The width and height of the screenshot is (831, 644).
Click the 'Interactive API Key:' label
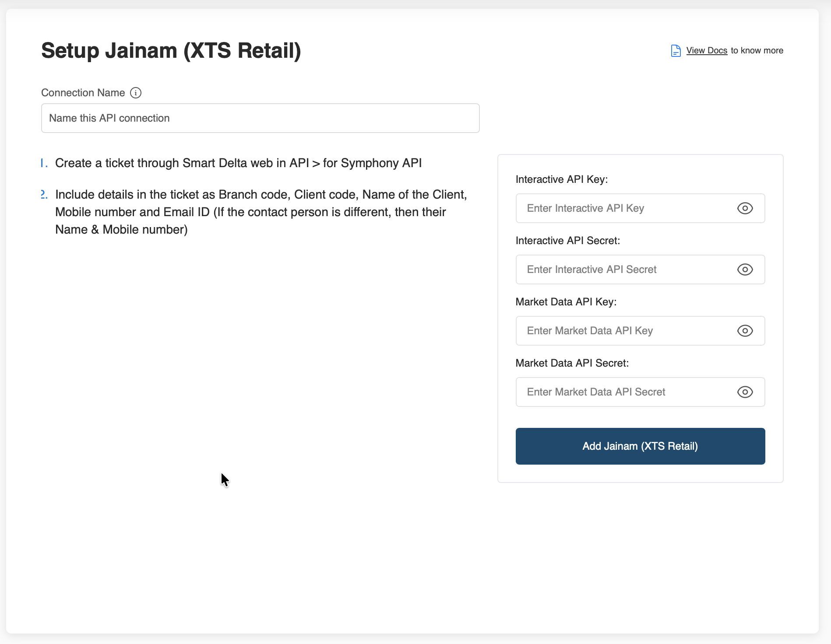[x=561, y=179]
